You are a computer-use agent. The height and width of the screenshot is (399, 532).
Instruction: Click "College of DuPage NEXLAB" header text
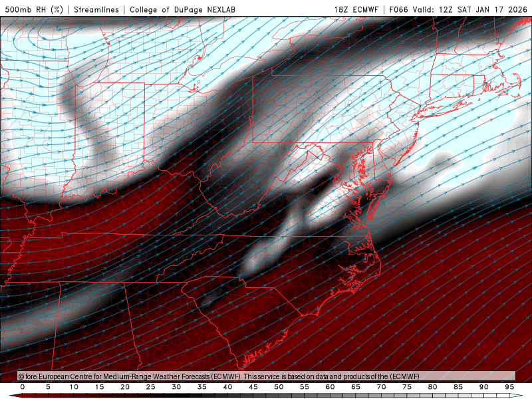tap(182, 9)
